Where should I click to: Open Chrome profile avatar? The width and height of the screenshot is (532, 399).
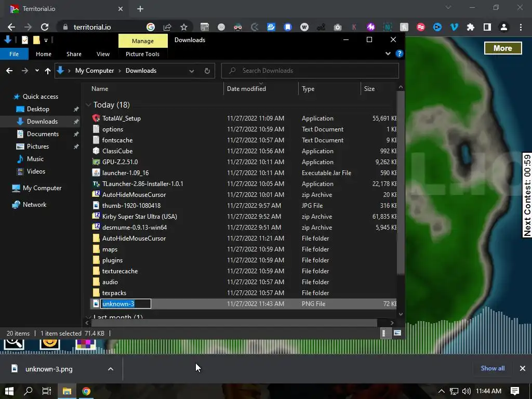pos(504,27)
